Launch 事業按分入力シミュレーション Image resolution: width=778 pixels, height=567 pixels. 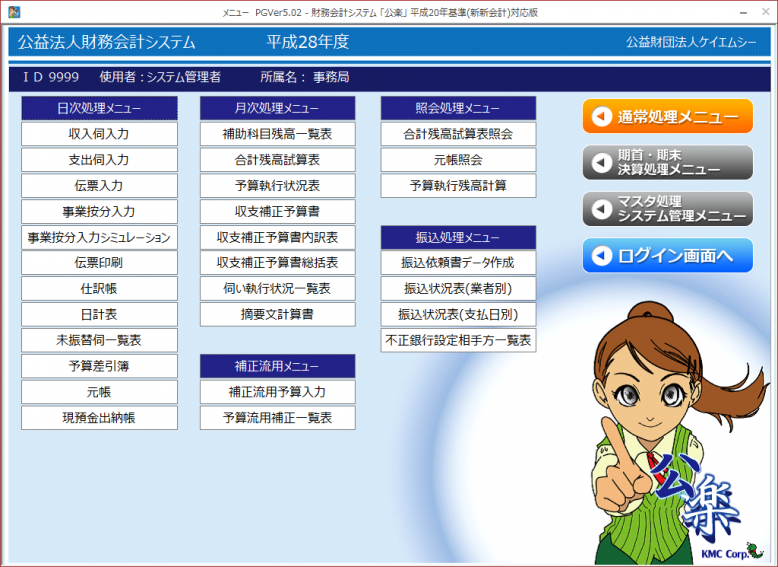99,237
